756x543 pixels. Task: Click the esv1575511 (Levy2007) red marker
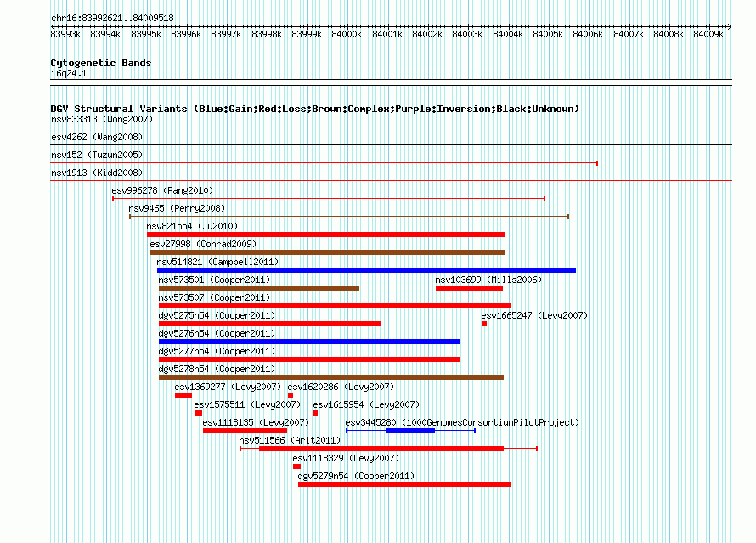[x=198, y=413]
